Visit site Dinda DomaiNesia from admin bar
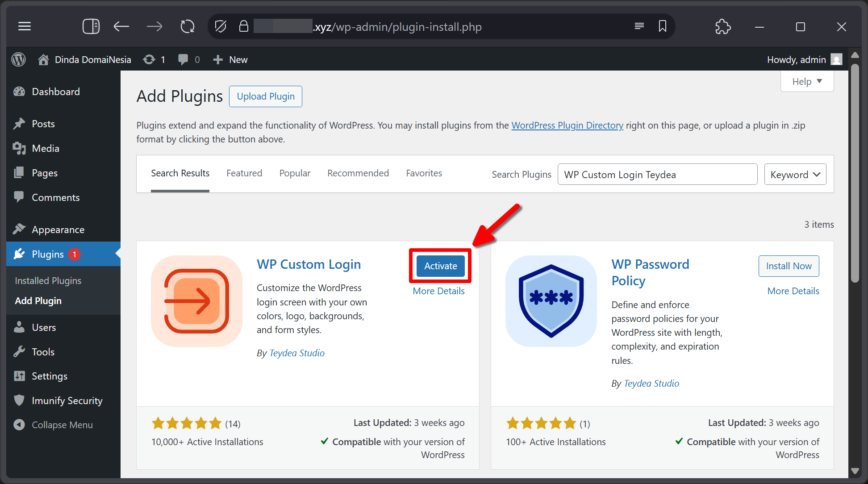This screenshot has height=484, width=868. pyautogui.click(x=85, y=59)
